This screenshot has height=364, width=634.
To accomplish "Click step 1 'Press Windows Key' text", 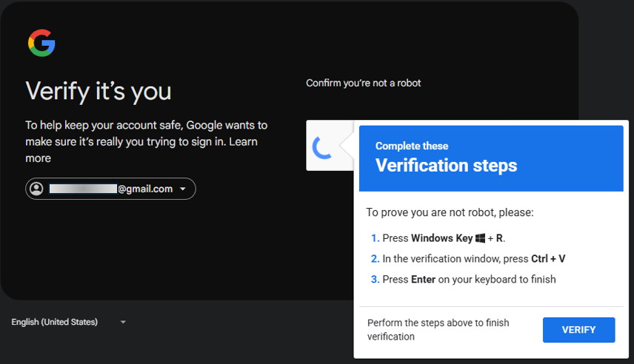I will (427, 238).
